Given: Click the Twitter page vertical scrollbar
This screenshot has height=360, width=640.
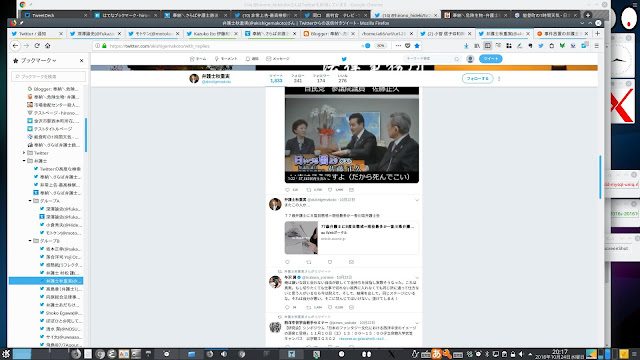Looking at the screenshot, I should pyautogui.click(x=600, y=177).
